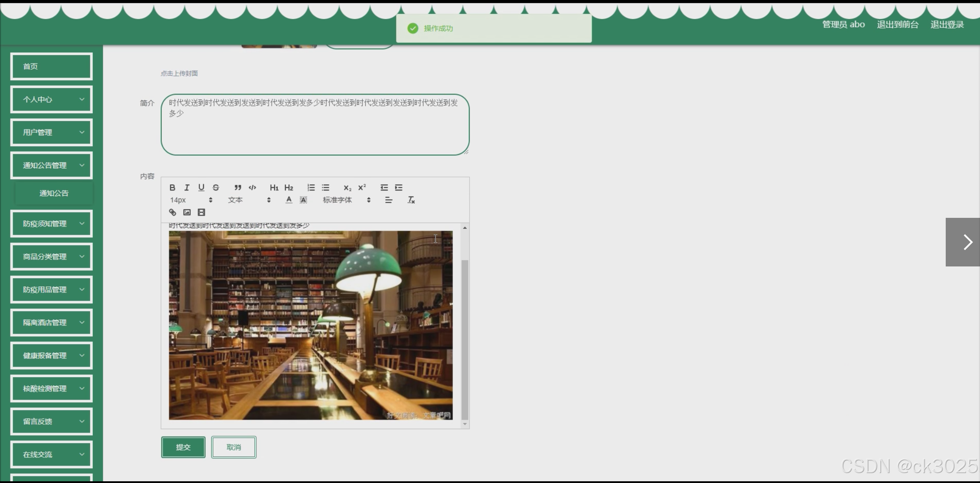Click the superscript icon
Viewport: 980px width, 483px height.
tap(362, 187)
